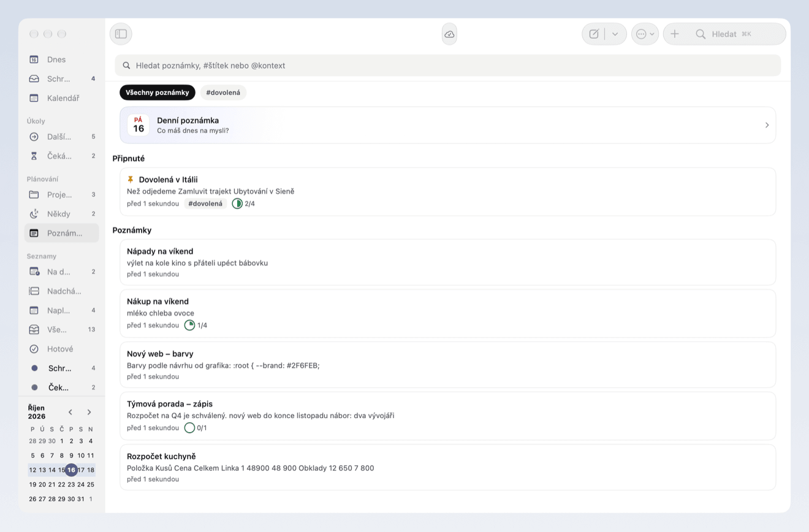Go to previous month in mini calendar
The image size is (809, 532).
coord(70,412)
